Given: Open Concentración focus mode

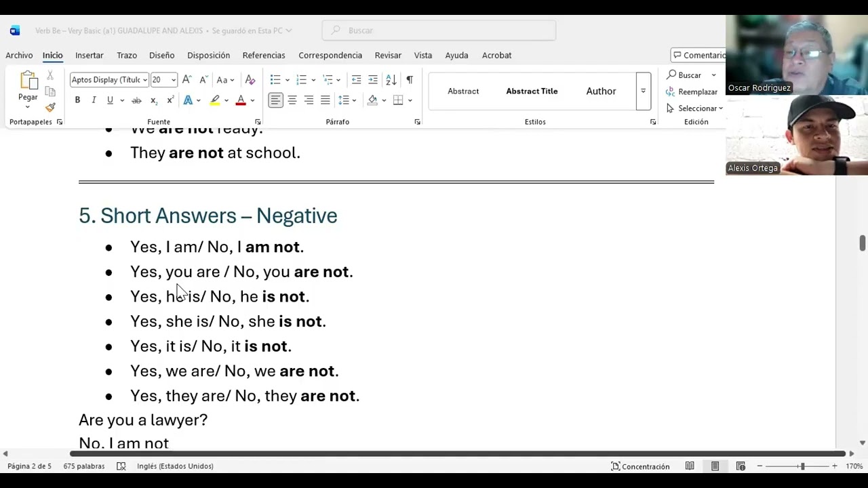Looking at the screenshot, I should pyautogui.click(x=640, y=466).
